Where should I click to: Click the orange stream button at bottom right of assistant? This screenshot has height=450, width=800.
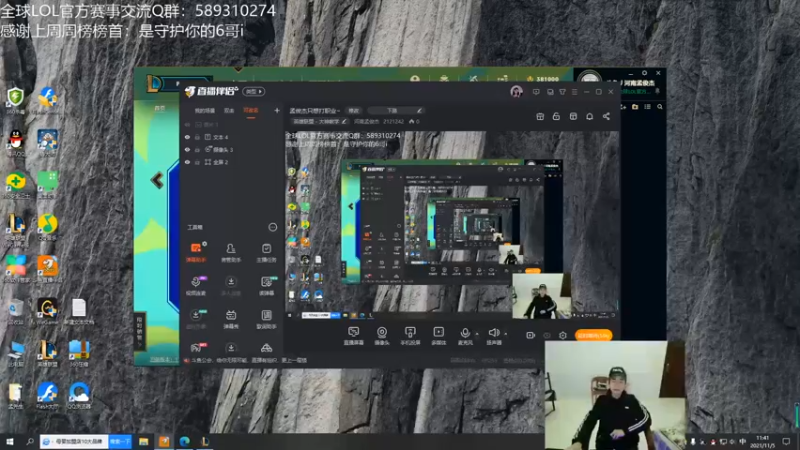[x=593, y=335]
